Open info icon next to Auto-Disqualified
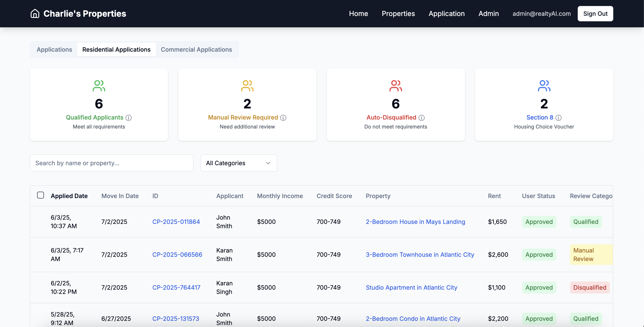This screenshot has width=644, height=327. coord(422,118)
